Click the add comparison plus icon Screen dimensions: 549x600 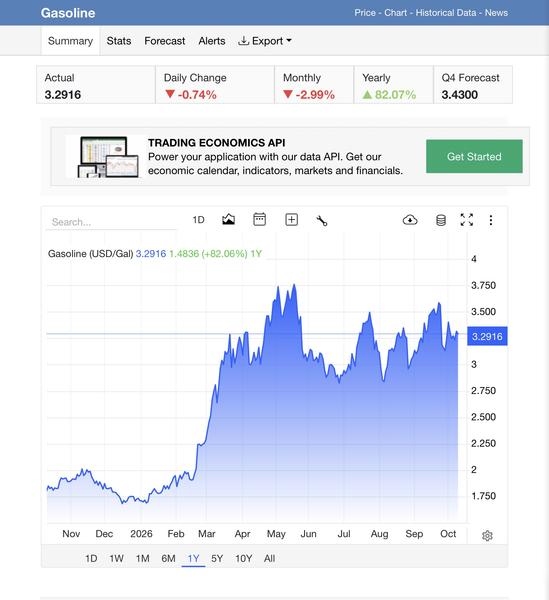(x=292, y=220)
